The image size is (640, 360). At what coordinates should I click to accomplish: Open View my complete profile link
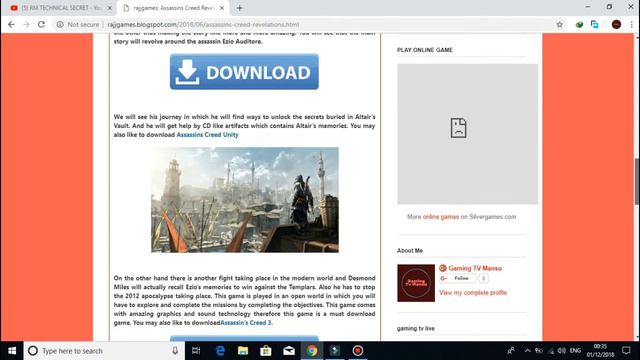473,293
